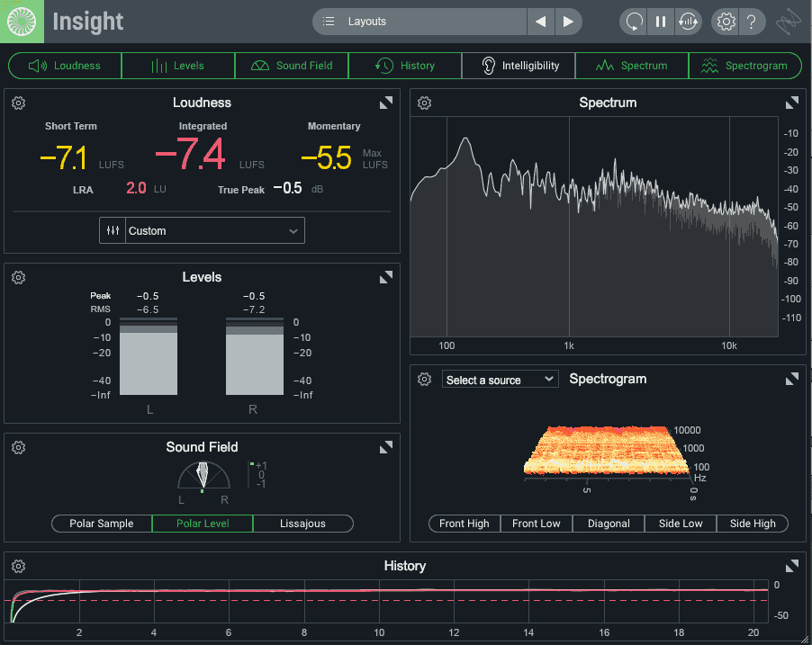The height and width of the screenshot is (645, 812).
Task: Click the loudness history graph
Action: 386,602
